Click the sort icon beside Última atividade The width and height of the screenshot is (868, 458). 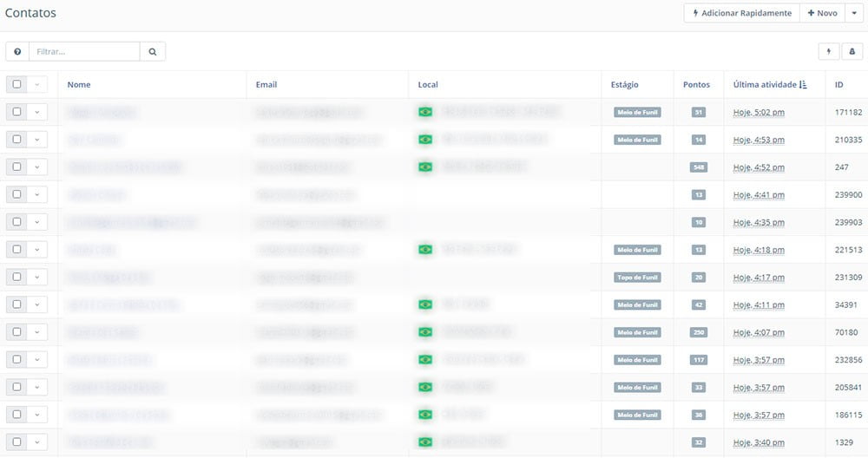tap(803, 85)
